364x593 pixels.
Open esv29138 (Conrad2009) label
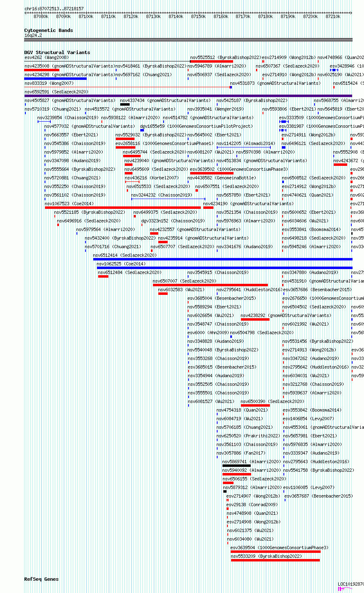click(x=252, y=505)
